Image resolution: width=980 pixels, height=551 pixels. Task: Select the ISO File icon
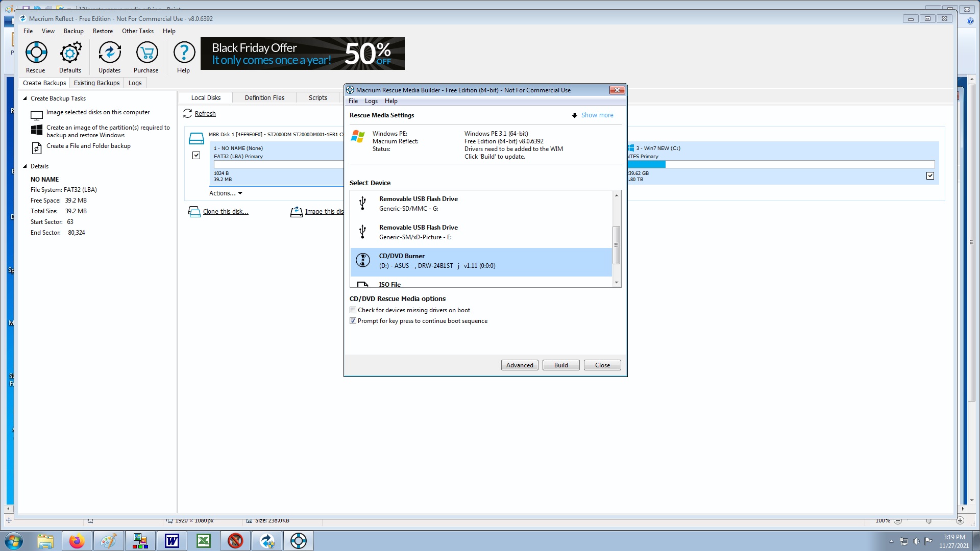(363, 284)
